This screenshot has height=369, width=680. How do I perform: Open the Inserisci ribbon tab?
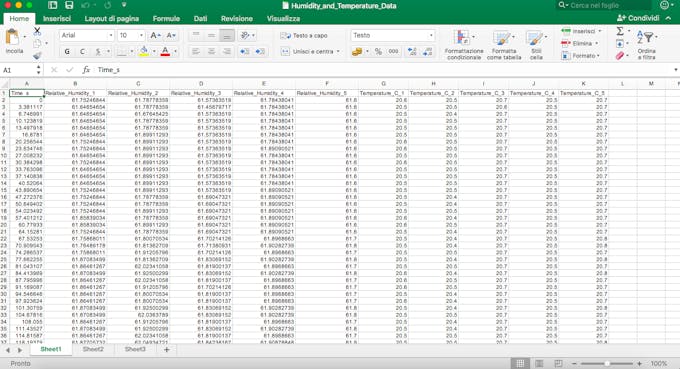57,19
